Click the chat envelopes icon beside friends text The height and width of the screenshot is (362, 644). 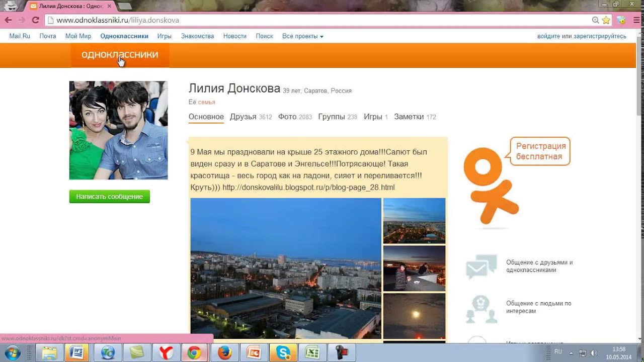[481, 267]
